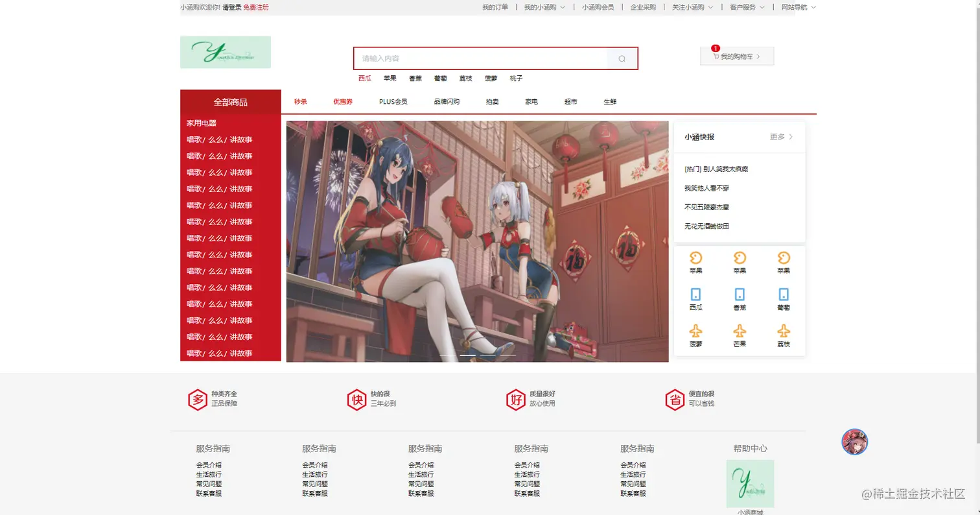Click the 质量很好 text
Image resolution: width=980 pixels, height=515 pixels.
542,394
